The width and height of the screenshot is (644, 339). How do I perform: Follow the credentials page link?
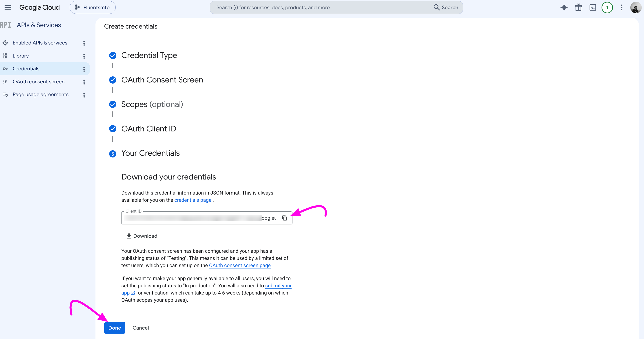pyautogui.click(x=193, y=200)
